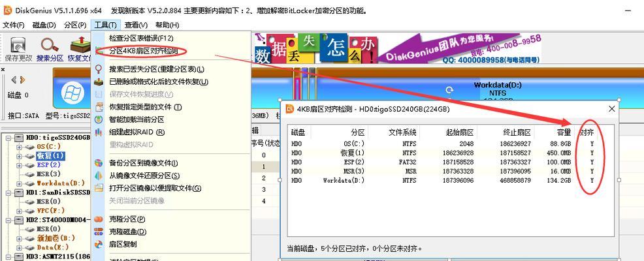Click start sector value 186236928
The width and height of the screenshot is (644, 261).
[x=458, y=153]
